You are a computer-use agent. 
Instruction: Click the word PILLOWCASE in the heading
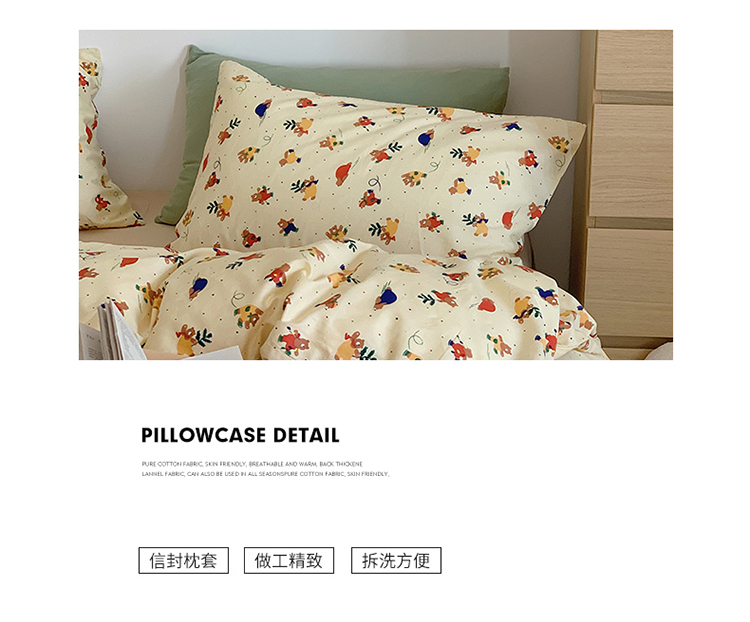click(203, 435)
